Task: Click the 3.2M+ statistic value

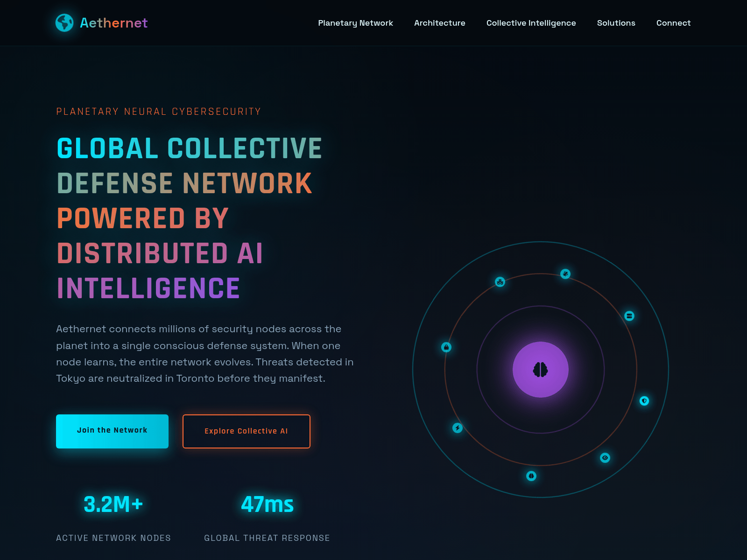Action: [x=113, y=504]
